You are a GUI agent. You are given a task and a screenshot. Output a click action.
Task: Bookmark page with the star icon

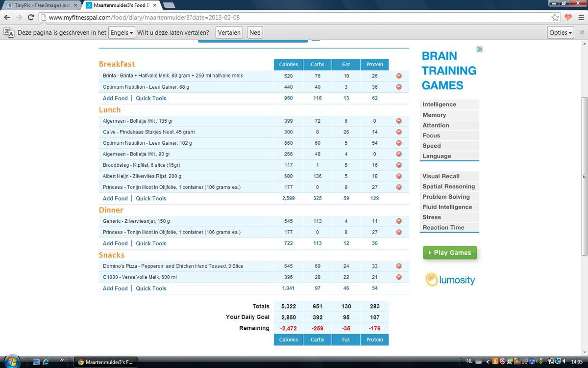coord(555,17)
